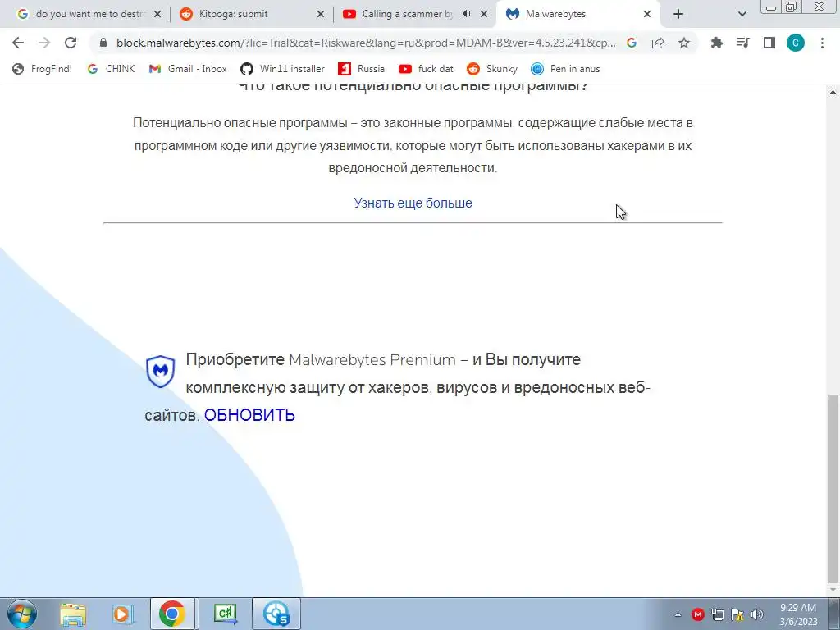Screen dimensions: 840x630
Task: Open the CHINK bookmark
Action: coord(111,69)
